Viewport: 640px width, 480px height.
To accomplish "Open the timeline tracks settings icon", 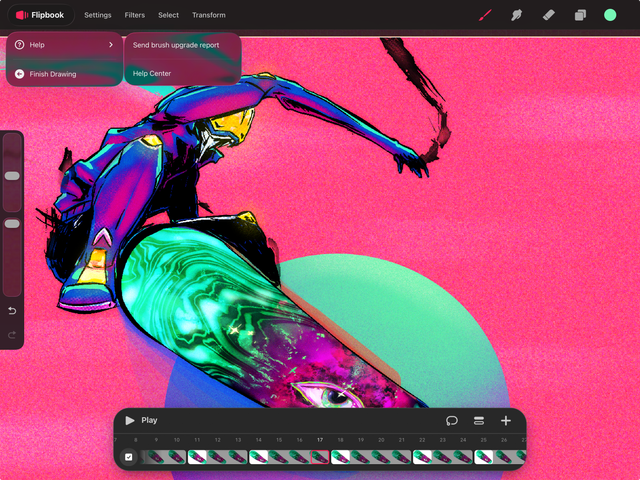I will click(x=479, y=420).
